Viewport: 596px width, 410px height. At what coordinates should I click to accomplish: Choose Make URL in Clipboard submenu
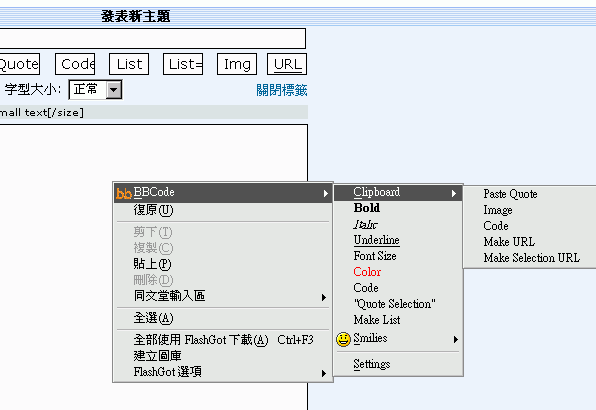point(530,242)
